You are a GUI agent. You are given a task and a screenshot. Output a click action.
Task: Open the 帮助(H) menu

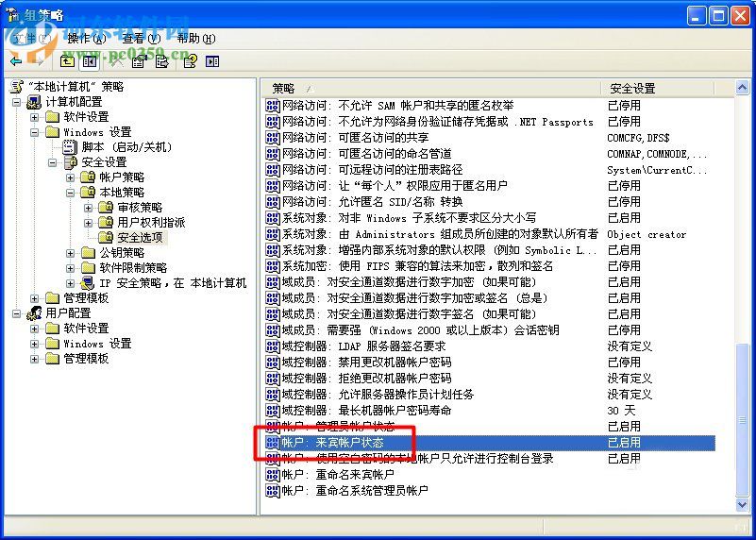(195, 39)
